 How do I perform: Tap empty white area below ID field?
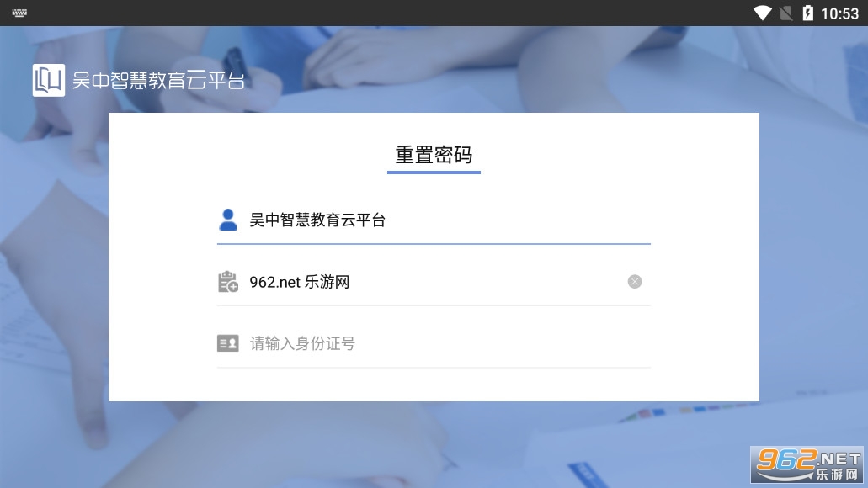[x=434, y=385]
